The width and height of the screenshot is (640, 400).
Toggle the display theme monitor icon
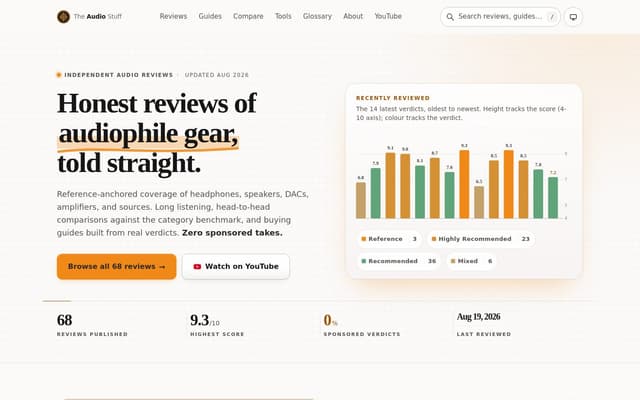573,17
